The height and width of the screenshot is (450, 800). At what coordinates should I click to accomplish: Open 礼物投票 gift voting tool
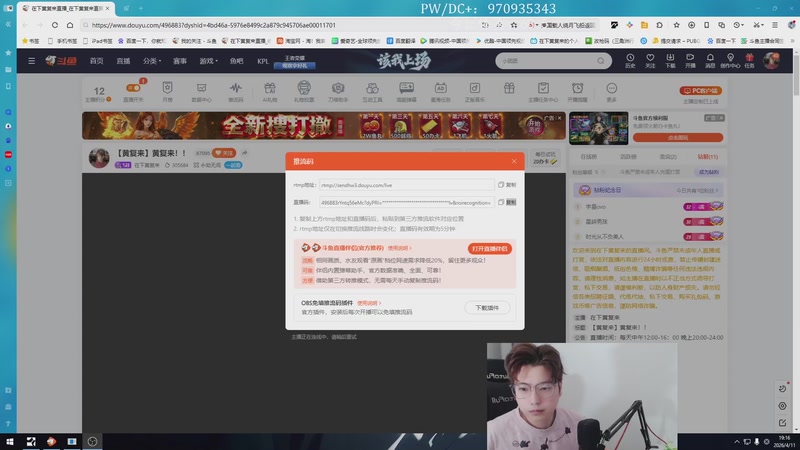pyautogui.click(x=304, y=92)
